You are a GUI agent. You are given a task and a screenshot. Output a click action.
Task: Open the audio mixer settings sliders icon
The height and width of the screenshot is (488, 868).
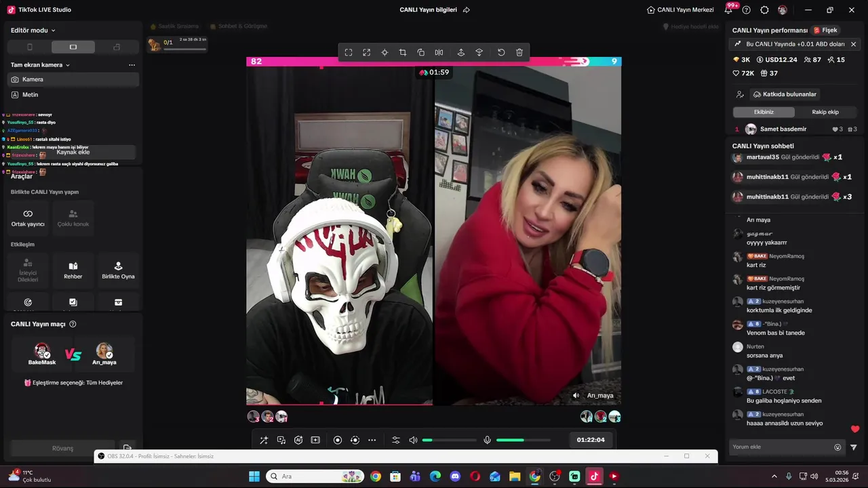coord(396,440)
